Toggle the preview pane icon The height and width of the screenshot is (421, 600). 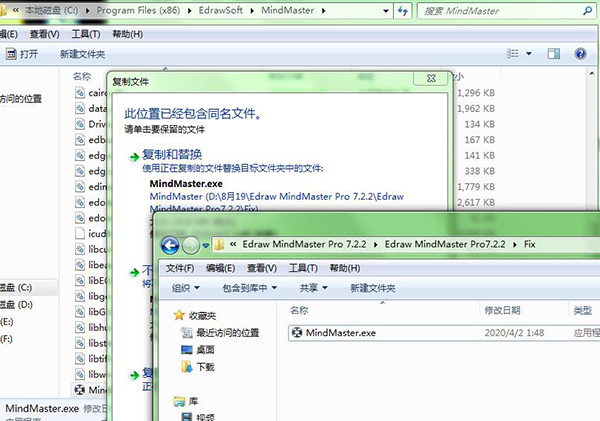point(554,54)
